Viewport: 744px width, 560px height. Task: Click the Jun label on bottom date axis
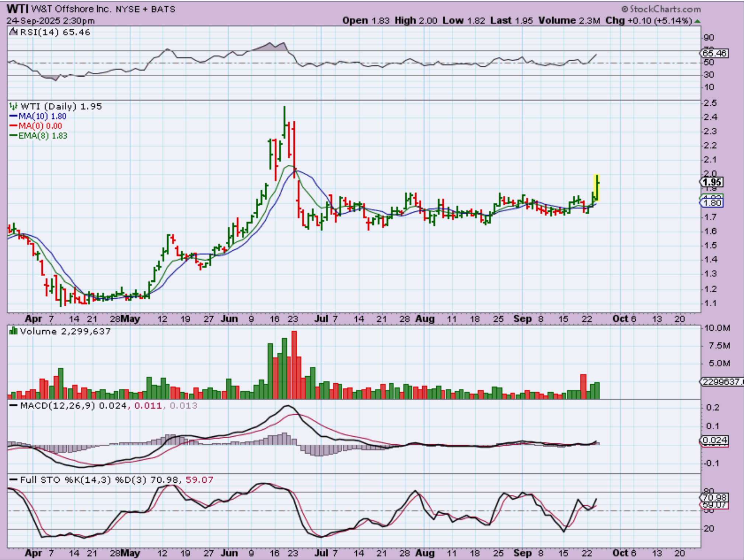pos(229,553)
